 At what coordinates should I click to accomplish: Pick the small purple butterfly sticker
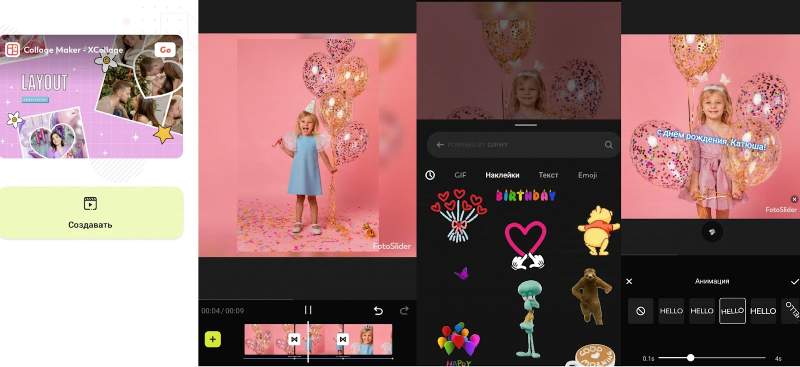point(461,274)
